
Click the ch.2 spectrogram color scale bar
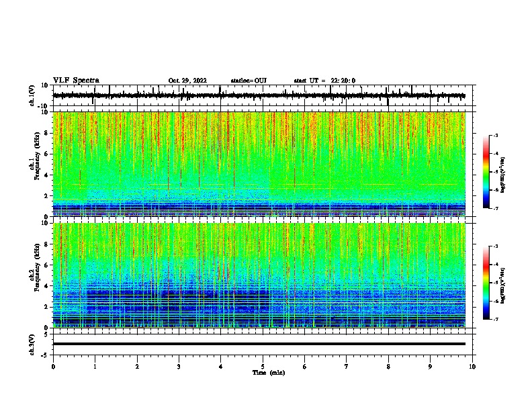(x=486, y=283)
